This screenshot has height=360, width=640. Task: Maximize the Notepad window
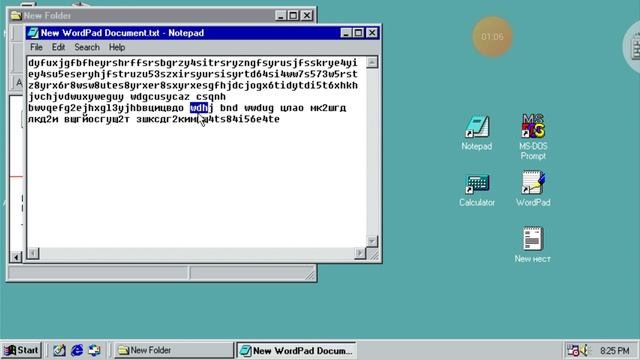tap(358, 33)
